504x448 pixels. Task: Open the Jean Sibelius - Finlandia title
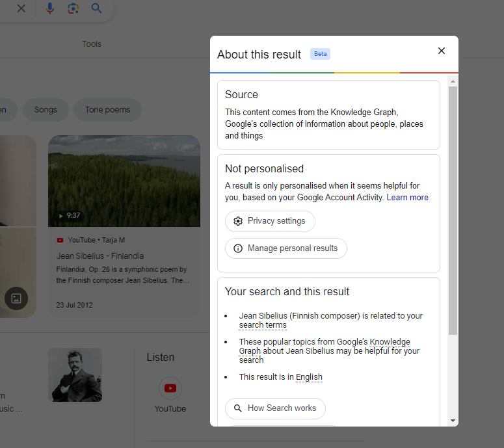point(100,256)
